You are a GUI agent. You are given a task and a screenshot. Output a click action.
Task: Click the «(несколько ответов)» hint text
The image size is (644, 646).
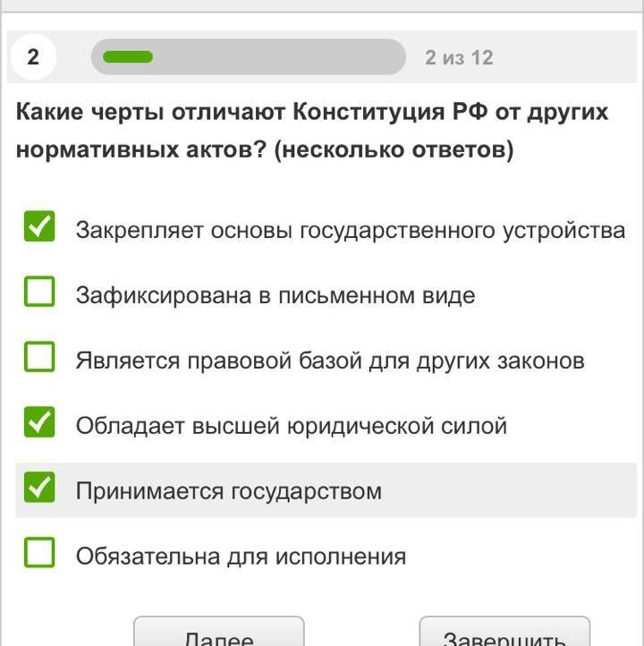click(394, 149)
